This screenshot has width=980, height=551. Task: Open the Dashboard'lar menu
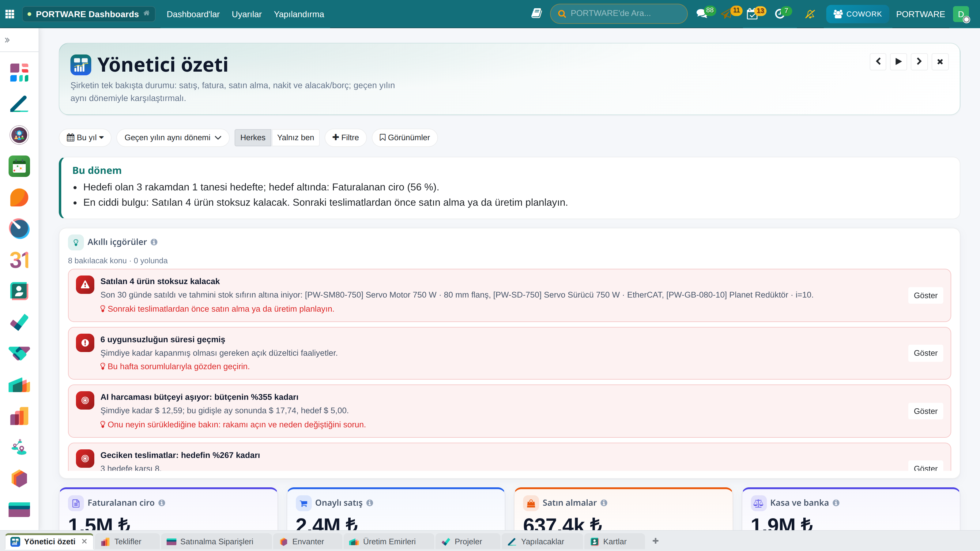[x=193, y=14]
